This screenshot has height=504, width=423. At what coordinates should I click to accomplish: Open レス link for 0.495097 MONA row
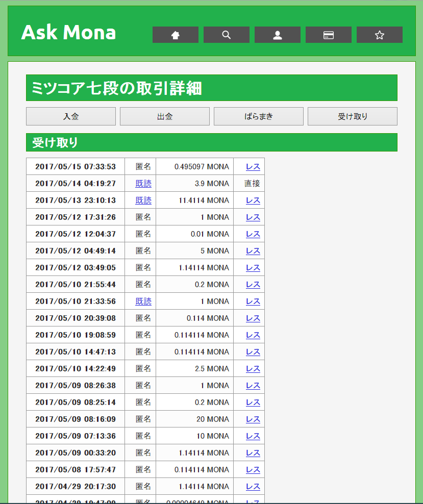point(253,167)
